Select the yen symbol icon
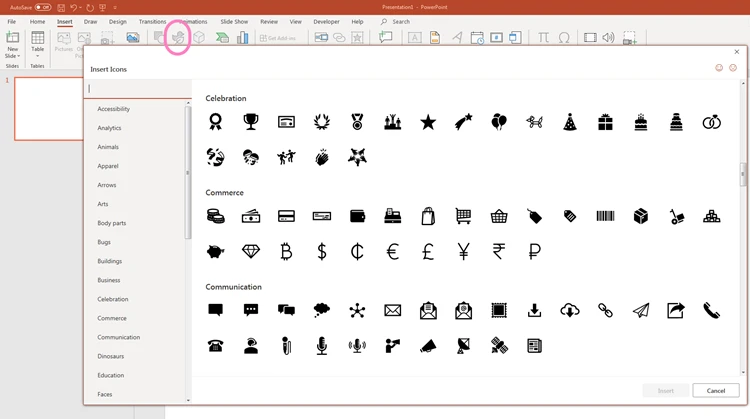Viewport: 750px width, 419px height. pos(463,252)
